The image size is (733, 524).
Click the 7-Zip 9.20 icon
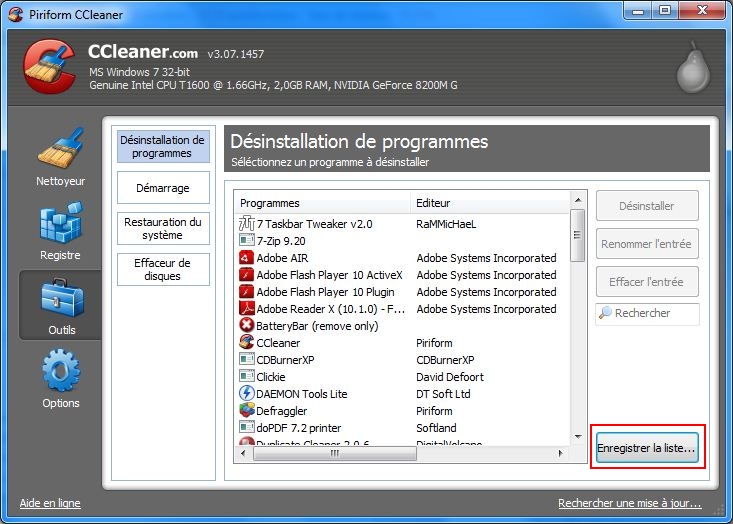tap(246, 241)
